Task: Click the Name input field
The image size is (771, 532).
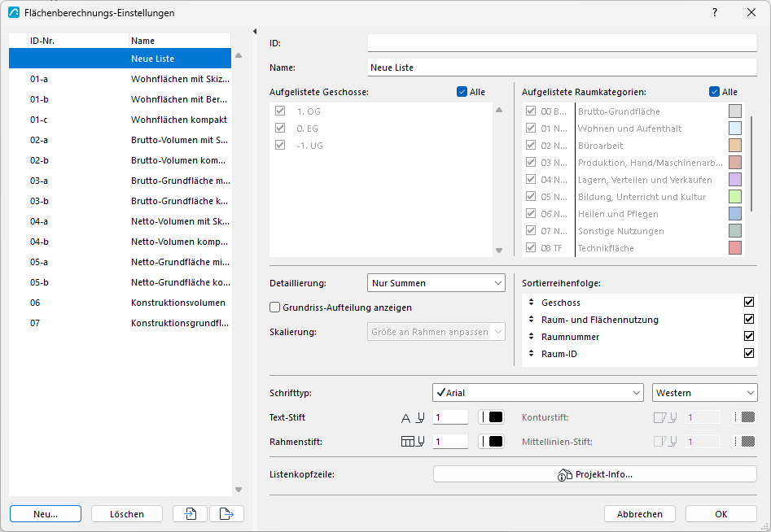Action: (563, 68)
